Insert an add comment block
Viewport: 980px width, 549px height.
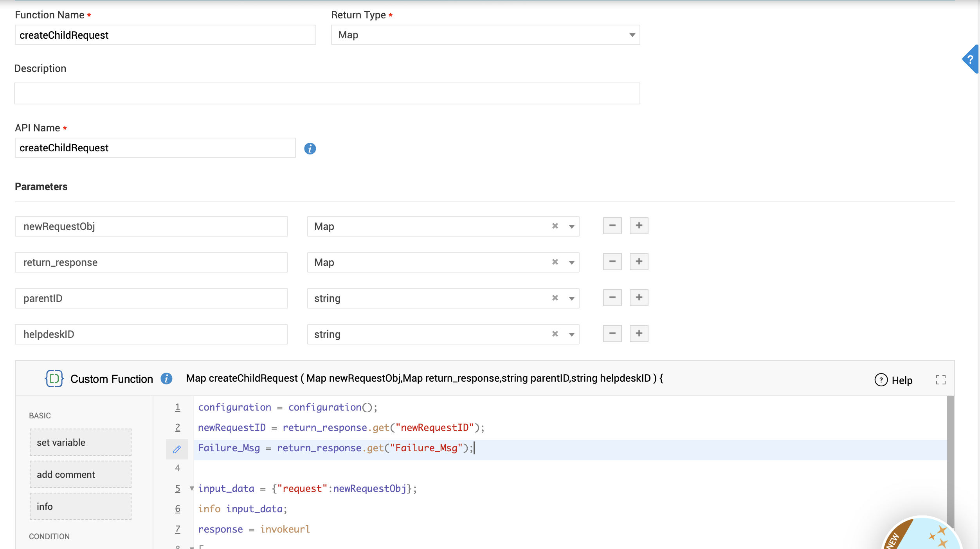click(x=81, y=474)
